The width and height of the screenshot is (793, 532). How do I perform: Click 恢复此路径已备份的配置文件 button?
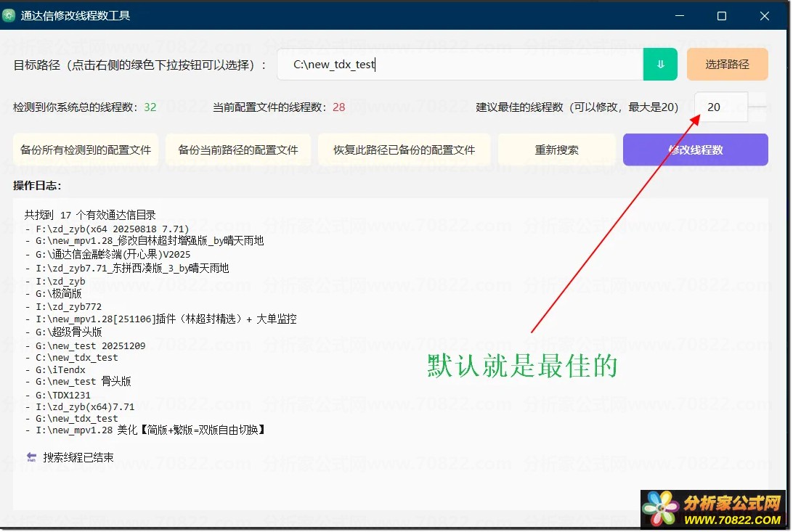point(404,150)
